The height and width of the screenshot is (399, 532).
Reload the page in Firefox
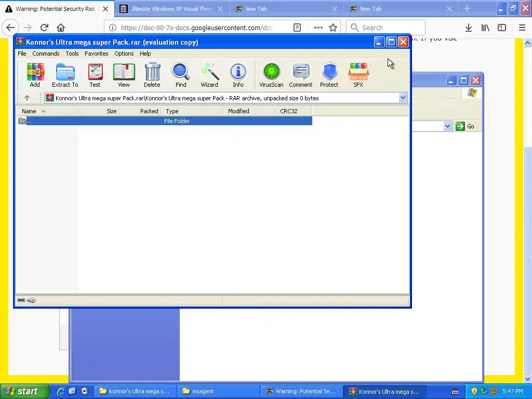coord(44,28)
